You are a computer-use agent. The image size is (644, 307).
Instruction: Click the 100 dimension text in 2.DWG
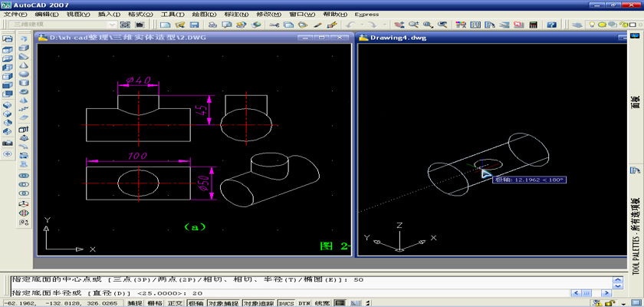pyautogui.click(x=138, y=156)
